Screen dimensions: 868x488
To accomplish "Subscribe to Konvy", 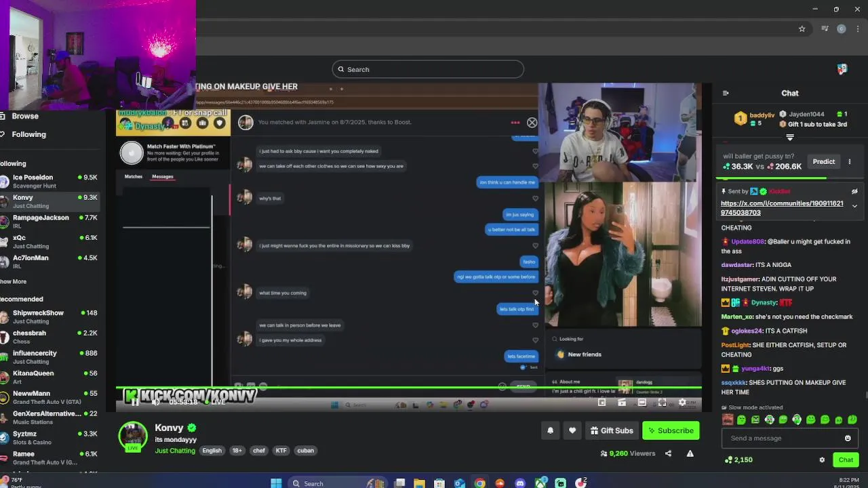I will pos(671,430).
